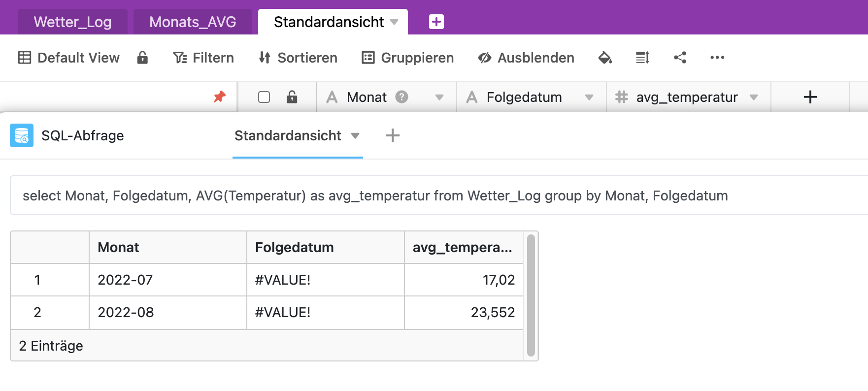Add a new column with plus

click(x=810, y=97)
